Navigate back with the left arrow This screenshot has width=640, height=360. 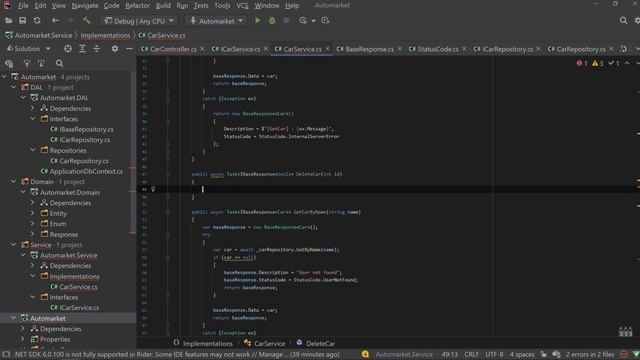[55, 20]
